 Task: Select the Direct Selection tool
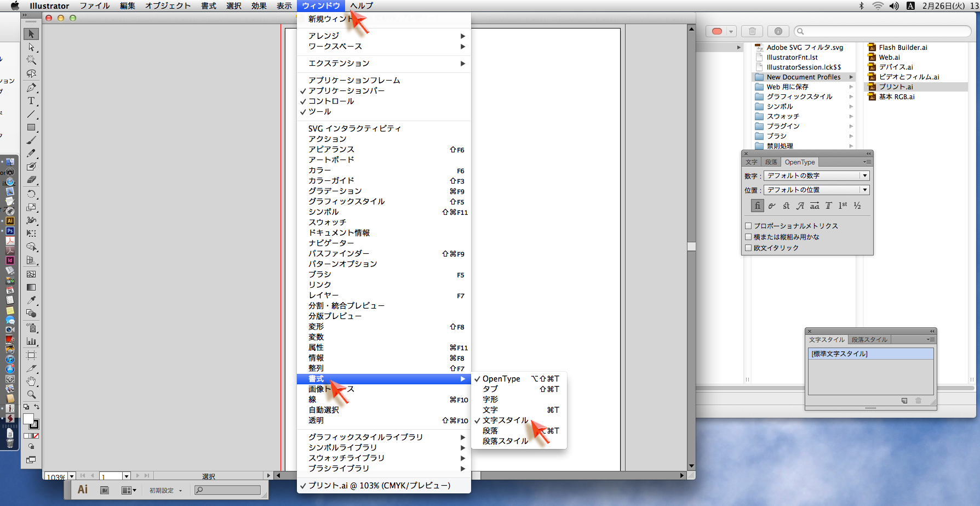31,47
